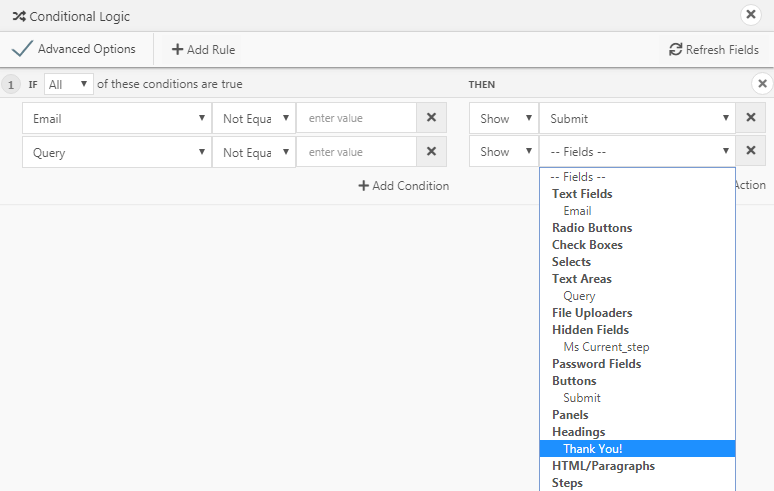Open Not Equal operator dropdown in Query row
The width and height of the screenshot is (774, 491).
254,152
